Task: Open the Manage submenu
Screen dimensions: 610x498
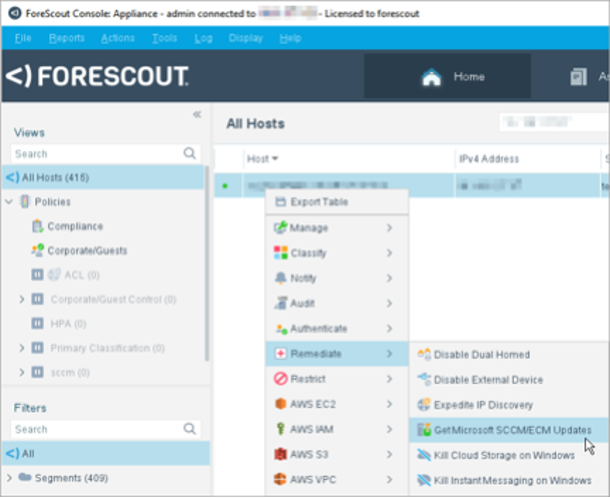Action: click(337, 228)
